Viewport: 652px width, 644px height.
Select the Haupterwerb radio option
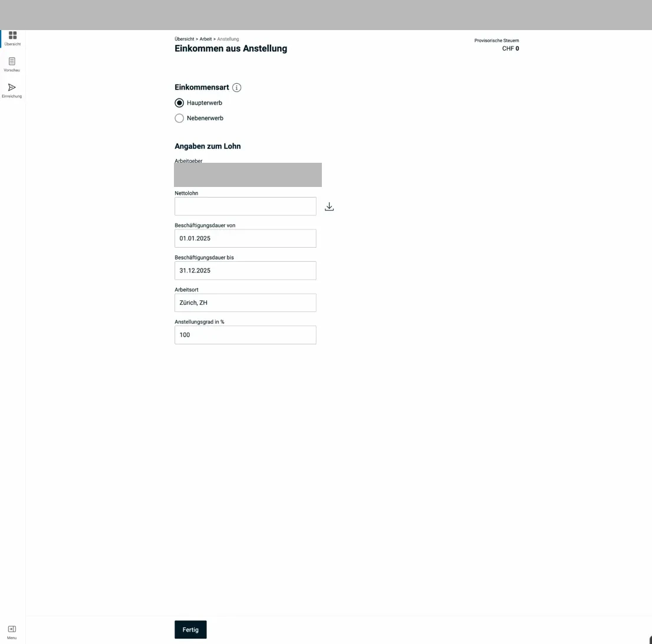click(180, 103)
